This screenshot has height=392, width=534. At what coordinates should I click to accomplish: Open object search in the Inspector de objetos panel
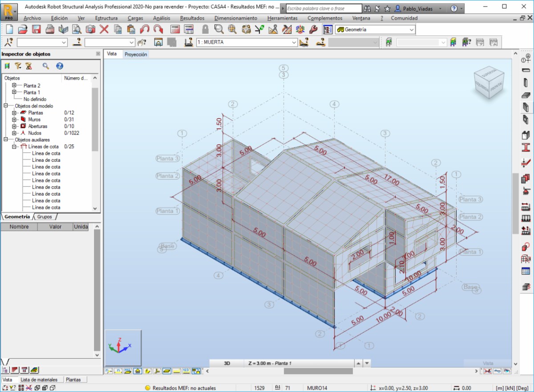click(46, 66)
